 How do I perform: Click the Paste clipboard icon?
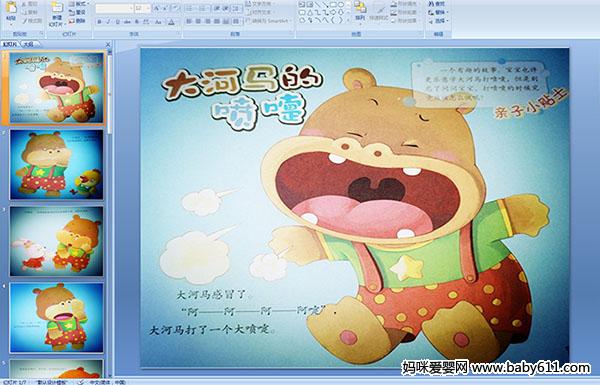11,10
